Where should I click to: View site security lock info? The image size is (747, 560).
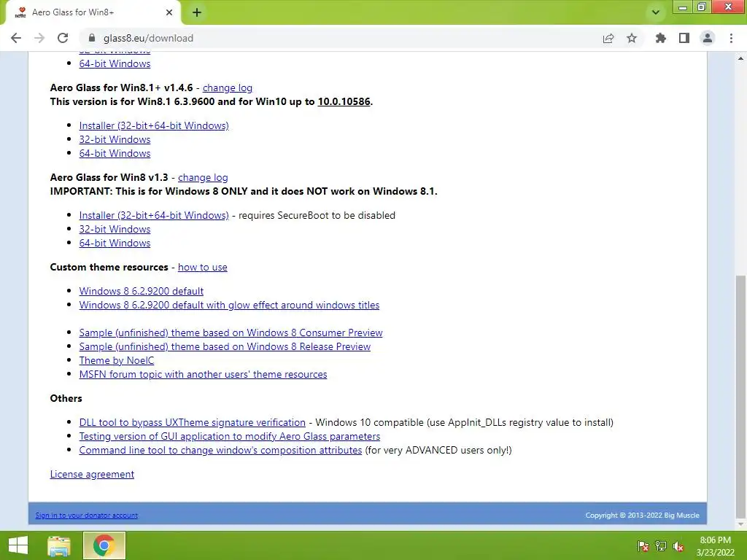92,38
